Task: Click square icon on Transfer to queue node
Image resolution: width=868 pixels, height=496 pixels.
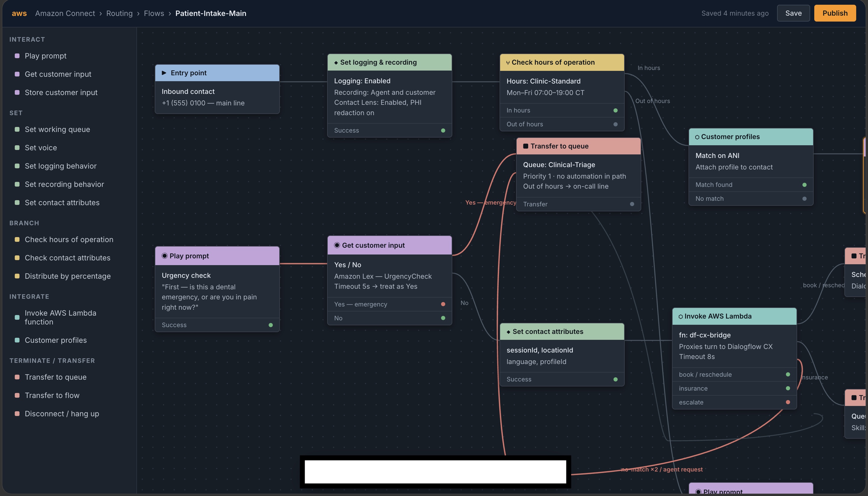Action: click(526, 146)
